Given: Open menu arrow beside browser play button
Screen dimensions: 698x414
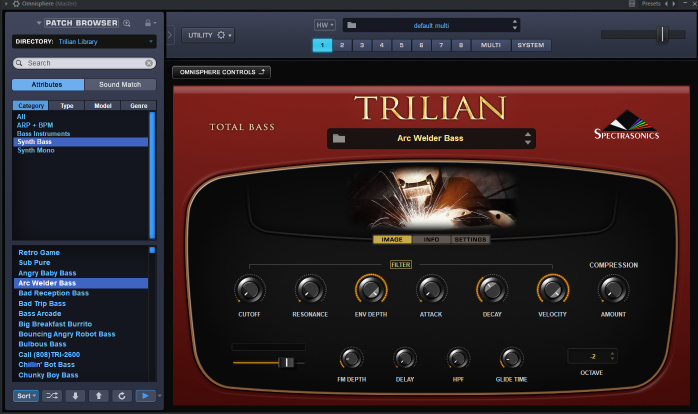Looking at the screenshot, I should pos(159,395).
